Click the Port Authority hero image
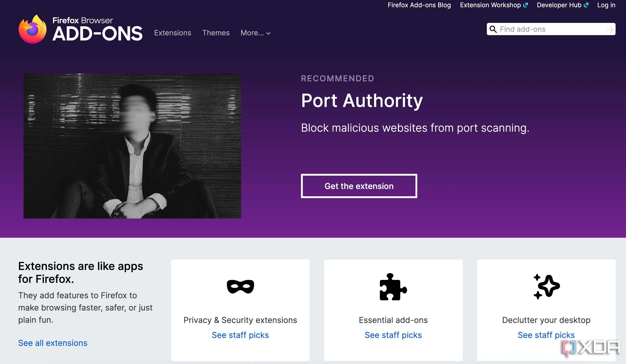This screenshot has width=626, height=364. point(132,146)
